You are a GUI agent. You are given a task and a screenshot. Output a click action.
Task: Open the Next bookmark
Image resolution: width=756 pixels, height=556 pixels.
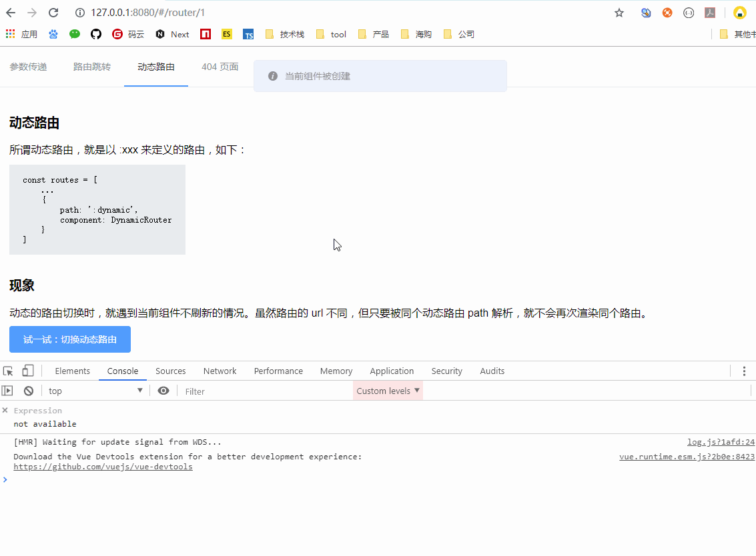172,34
